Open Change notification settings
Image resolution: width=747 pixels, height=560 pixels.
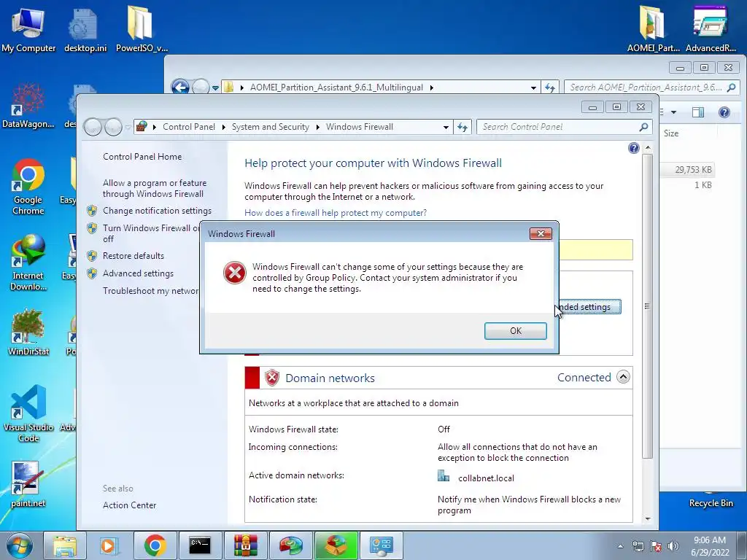click(x=157, y=211)
